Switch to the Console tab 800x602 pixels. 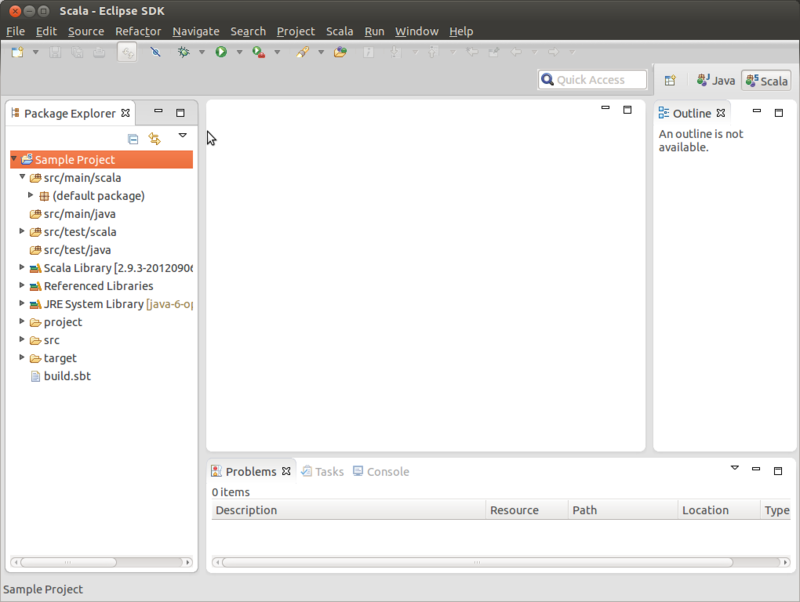[381, 471]
